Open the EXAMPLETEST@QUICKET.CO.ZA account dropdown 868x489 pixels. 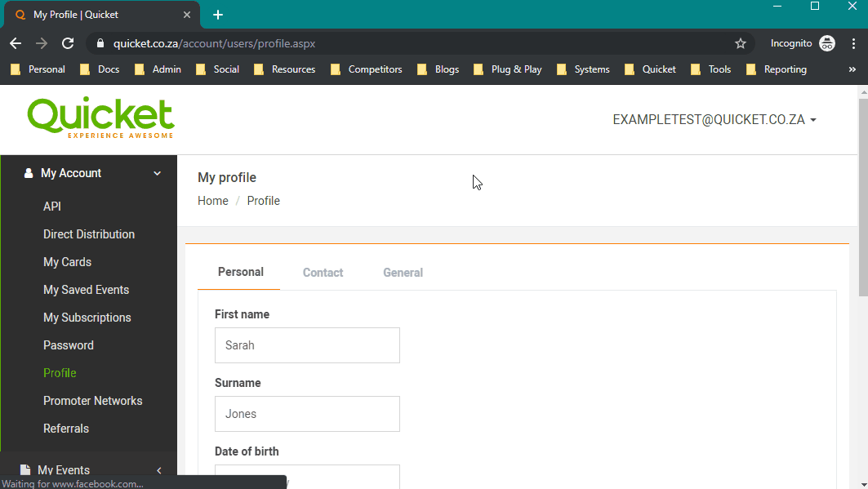click(x=714, y=120)
